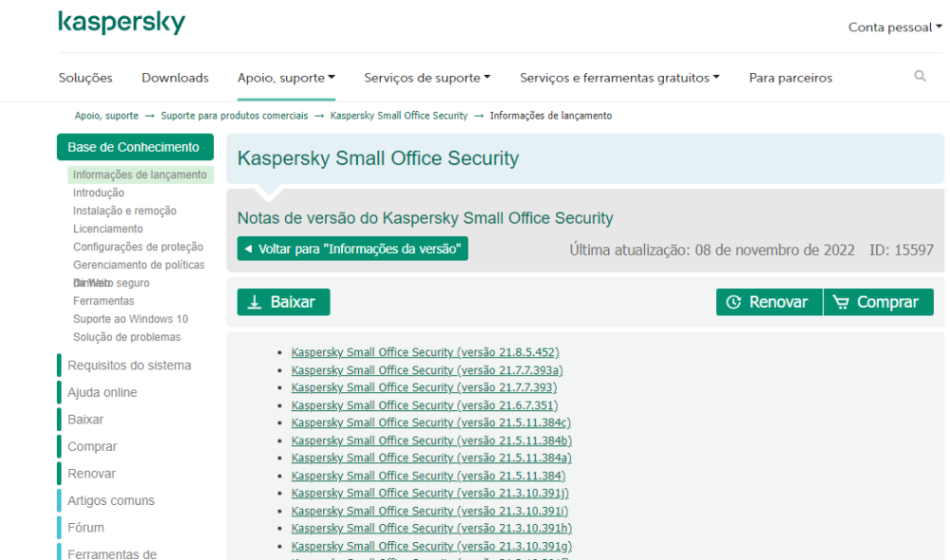Expand the Serviços de suporte menu
The height and width of the screenshot is (560, 950).
[427, 78]
